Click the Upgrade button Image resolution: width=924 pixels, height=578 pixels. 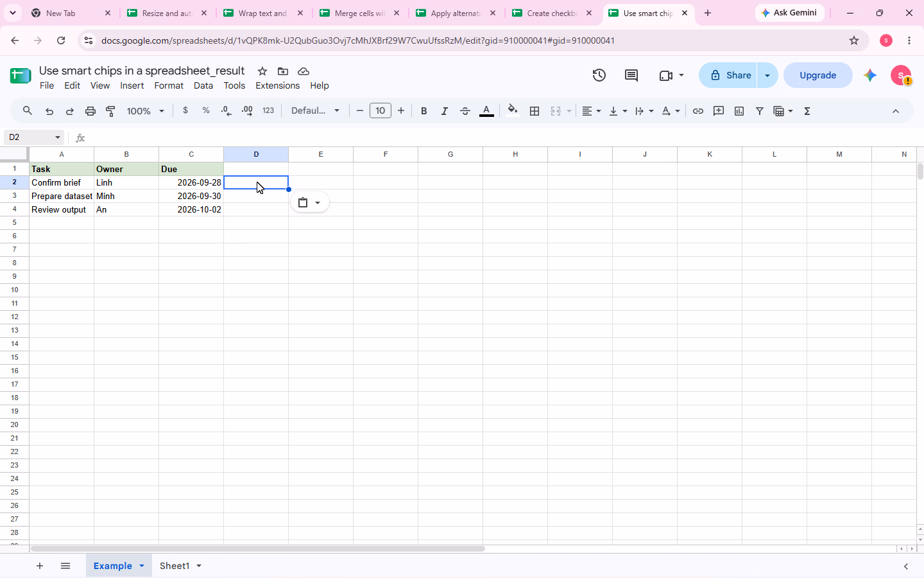[818, 75]
